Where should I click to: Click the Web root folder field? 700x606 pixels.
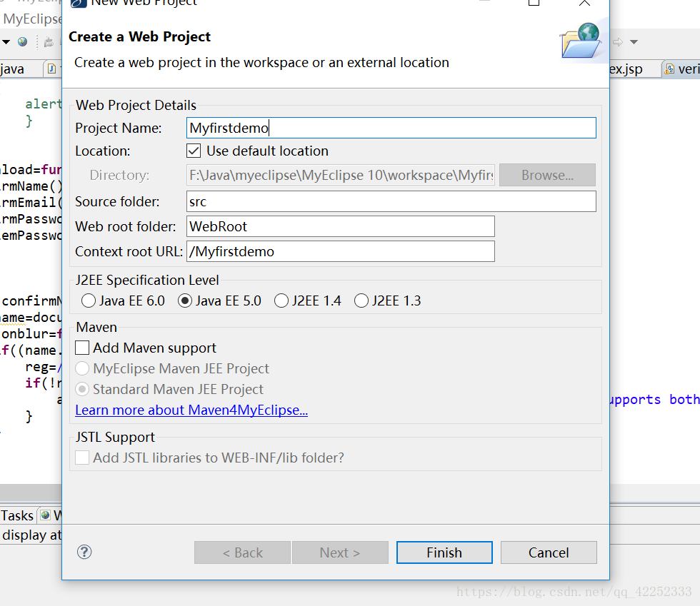[x=341, y=227]
